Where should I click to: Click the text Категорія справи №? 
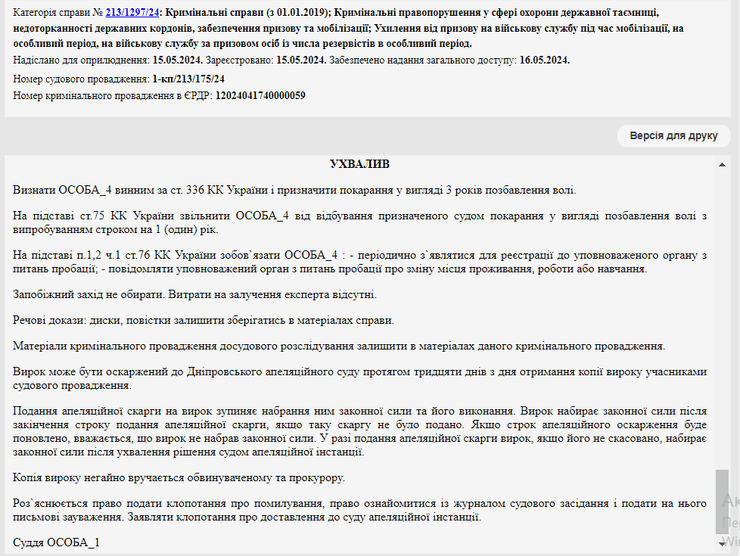click(x=58, y=13)
